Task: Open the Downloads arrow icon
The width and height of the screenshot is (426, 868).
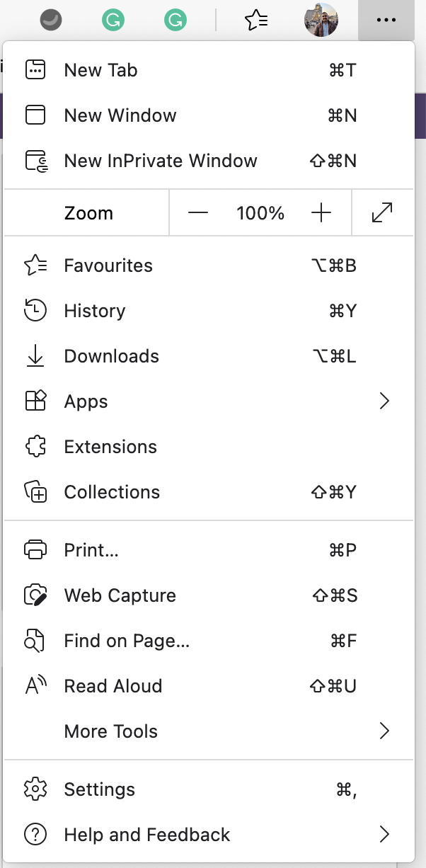Action: tap(35, 356)
